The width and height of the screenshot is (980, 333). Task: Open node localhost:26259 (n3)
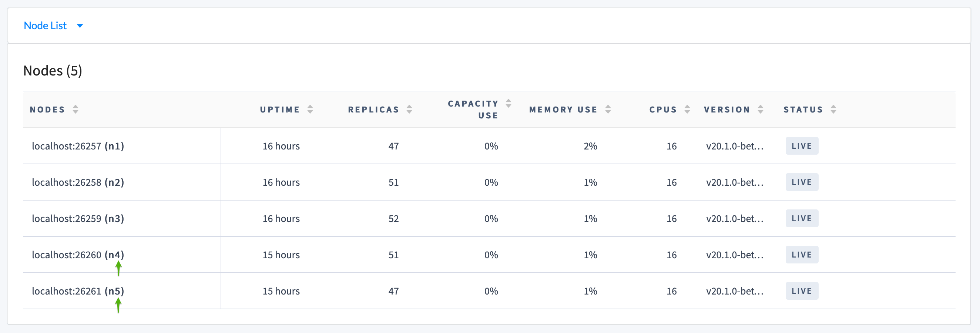(x=78, y=219)
